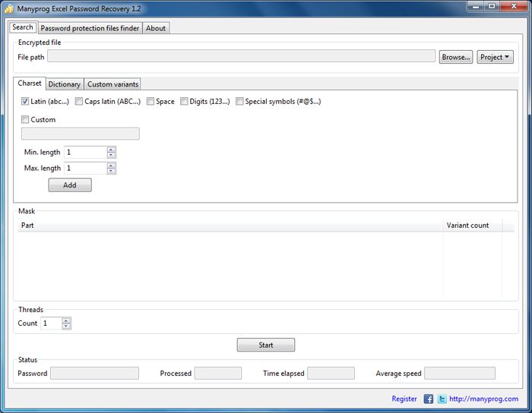Click the File path input field
The image size is (532, 413).
click(241, 57)
